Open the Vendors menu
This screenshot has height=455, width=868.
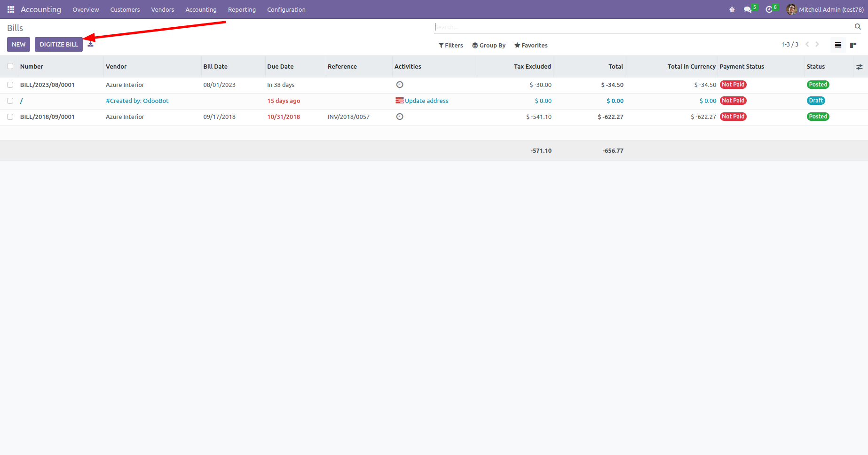[162, 9]
